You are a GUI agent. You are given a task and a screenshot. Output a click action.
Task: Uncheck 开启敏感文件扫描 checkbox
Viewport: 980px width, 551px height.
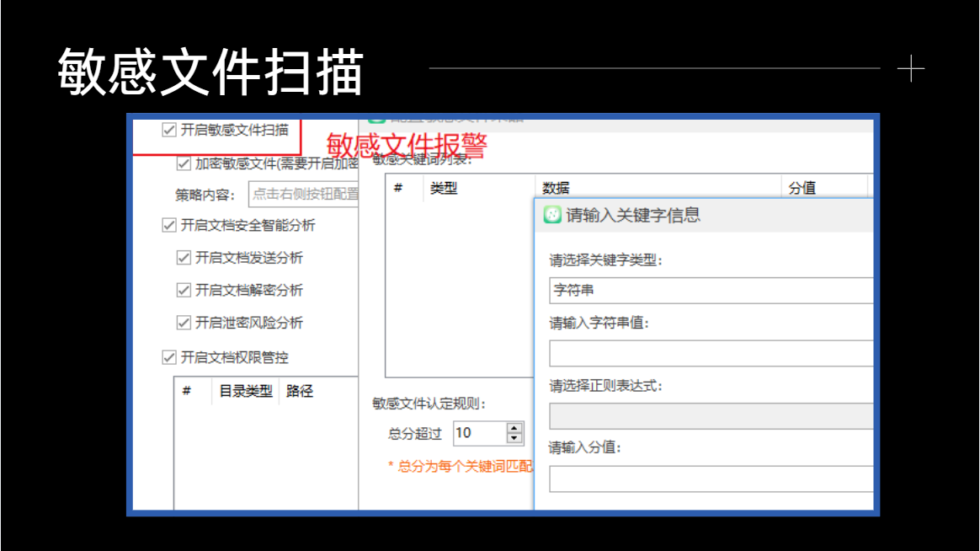tap(168, 130)
